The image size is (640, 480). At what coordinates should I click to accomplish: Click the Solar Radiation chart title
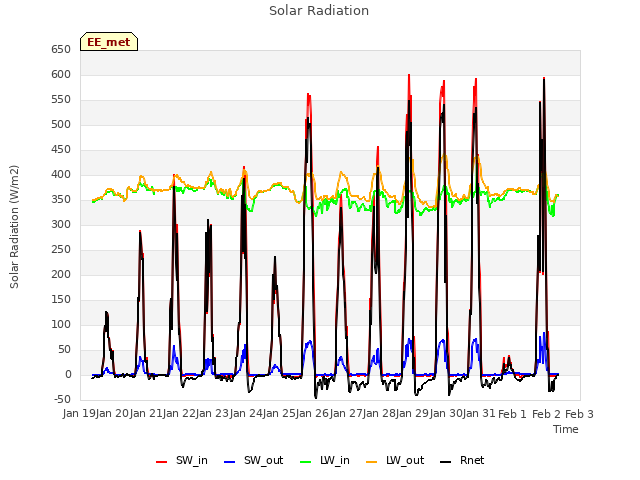(x=319, y=11)
